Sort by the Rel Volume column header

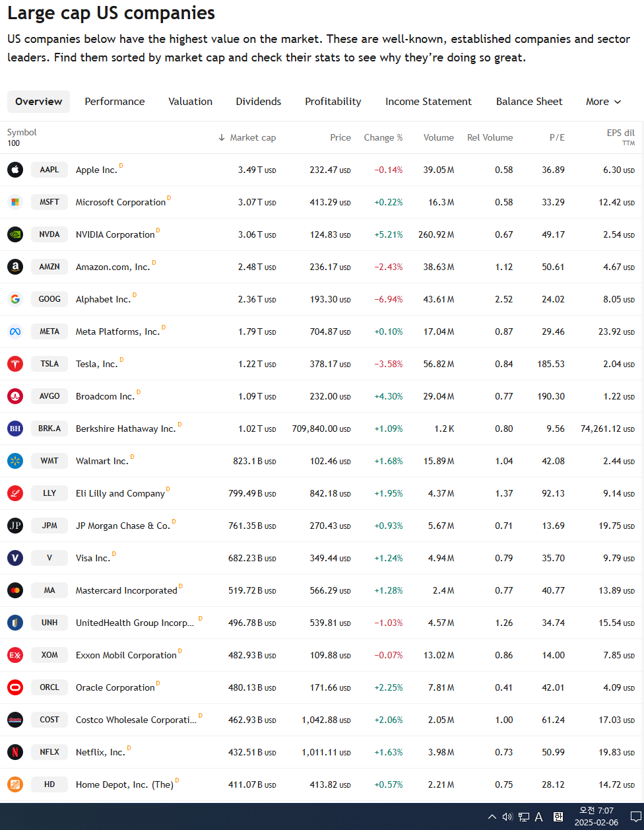(490, 137)
